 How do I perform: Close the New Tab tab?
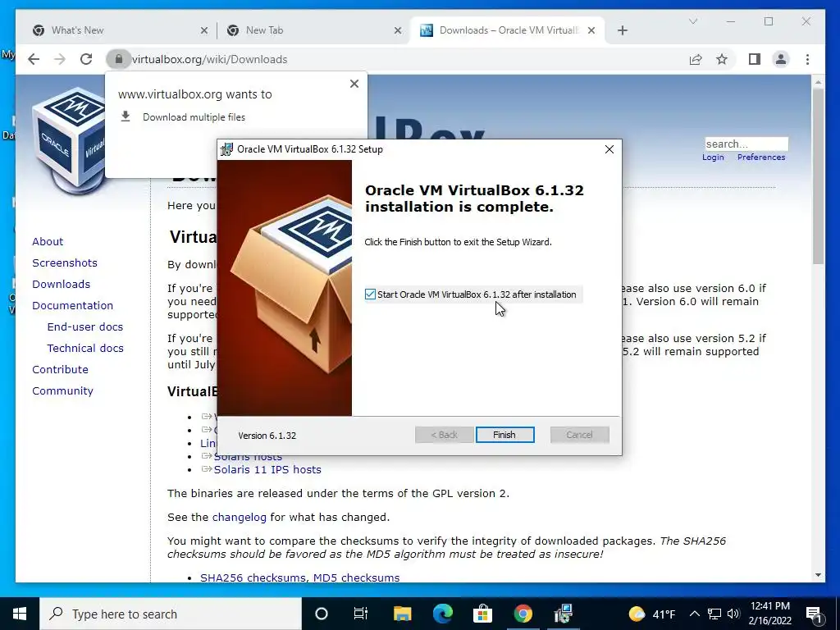[398, 30]
